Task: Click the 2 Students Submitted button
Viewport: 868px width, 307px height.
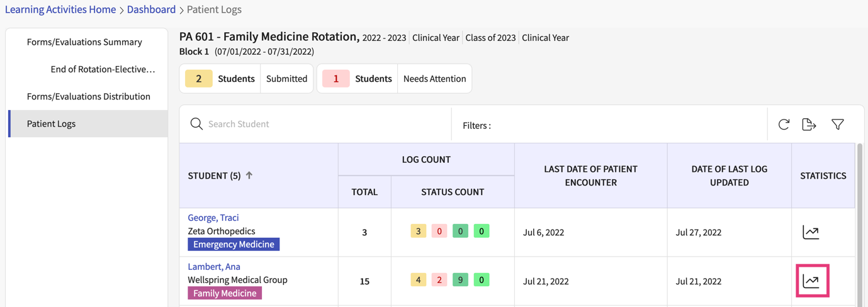Action: coord(246,79)
